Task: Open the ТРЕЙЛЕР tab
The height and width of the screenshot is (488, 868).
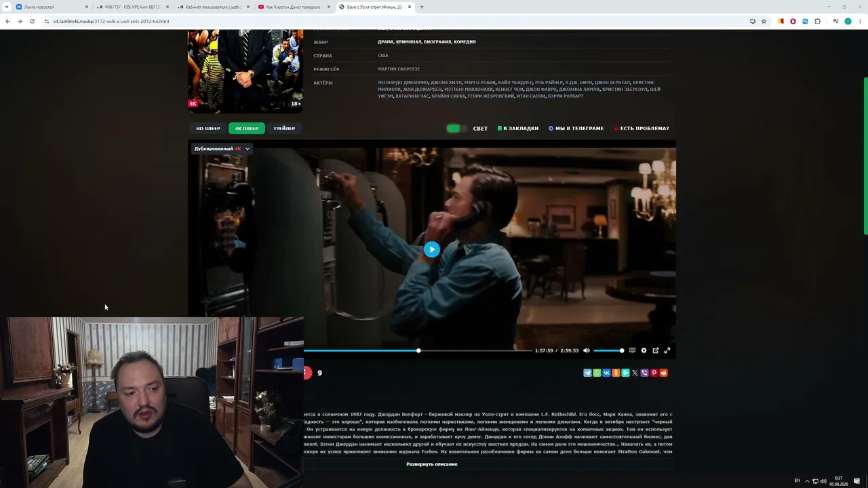Action: click(x=284, y=128)
